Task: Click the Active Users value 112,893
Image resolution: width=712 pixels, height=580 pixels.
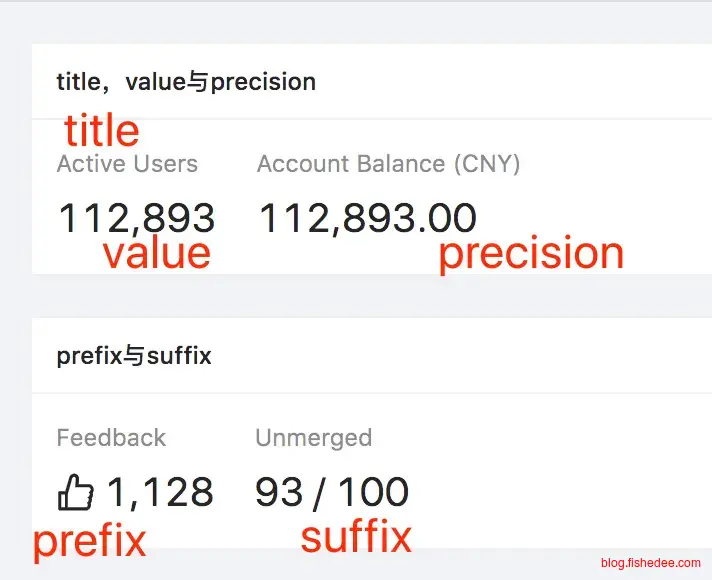Action: pyautogui.click(x=136, y=217)
